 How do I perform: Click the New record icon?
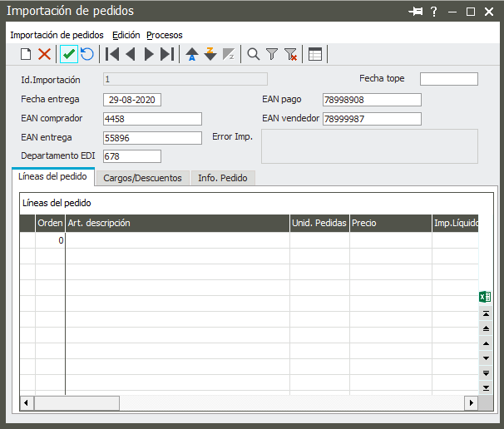[x=26, y=54]
